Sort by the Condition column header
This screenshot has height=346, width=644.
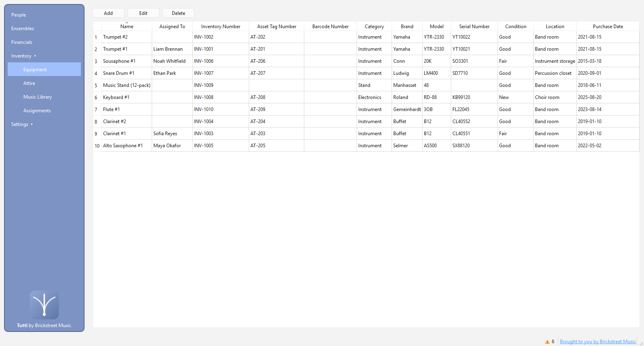click(516, 27)
